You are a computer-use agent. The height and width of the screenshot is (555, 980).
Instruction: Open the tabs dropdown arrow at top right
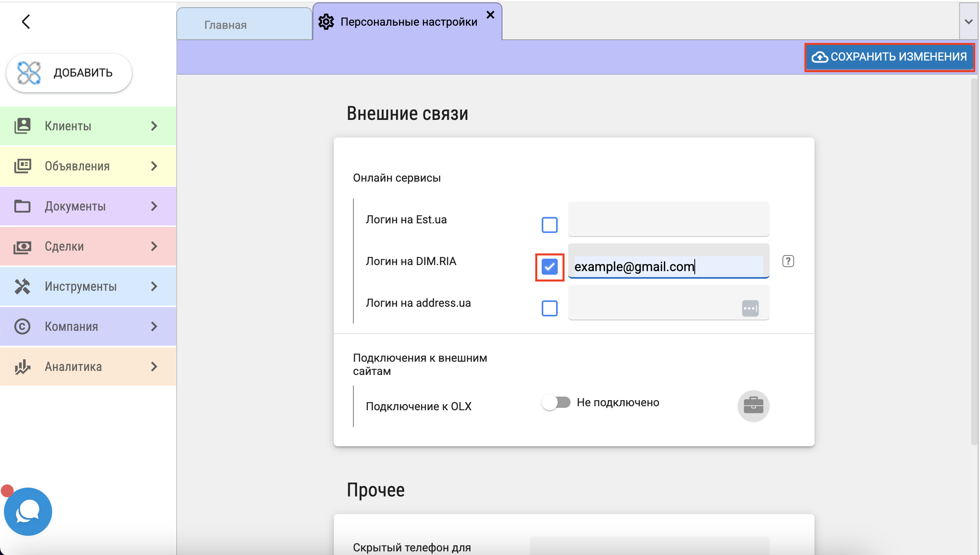(x=968, y=22)
